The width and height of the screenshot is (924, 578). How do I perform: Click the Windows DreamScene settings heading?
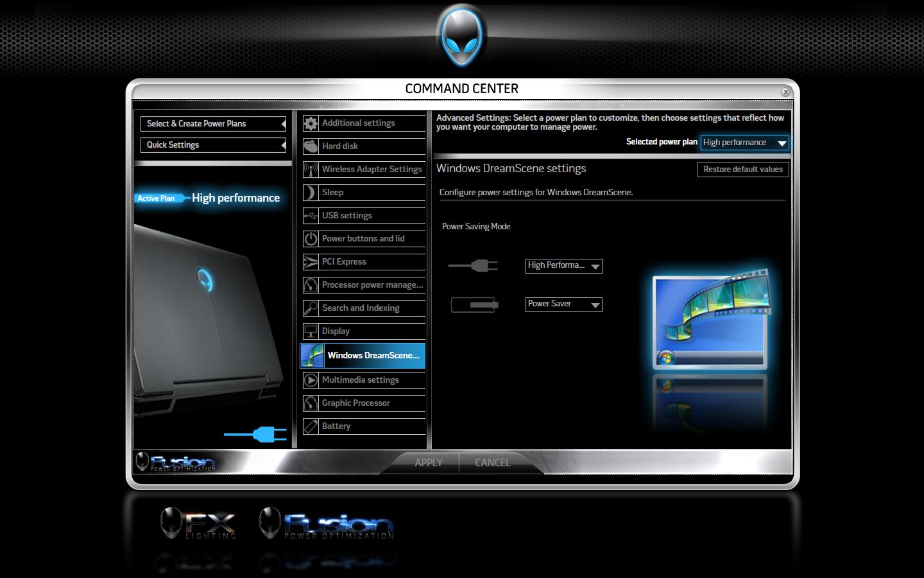click(511, 169)
